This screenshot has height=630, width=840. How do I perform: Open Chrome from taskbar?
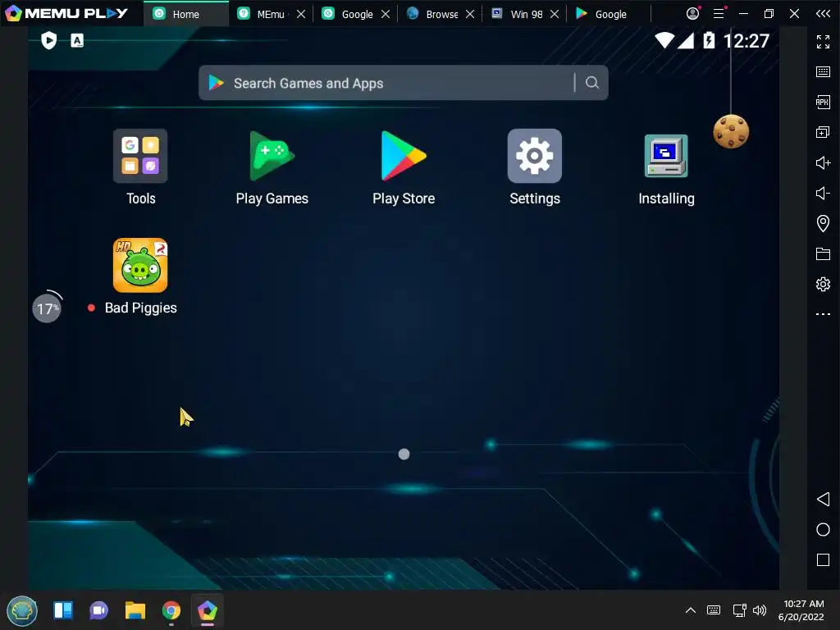coord(171,610)
